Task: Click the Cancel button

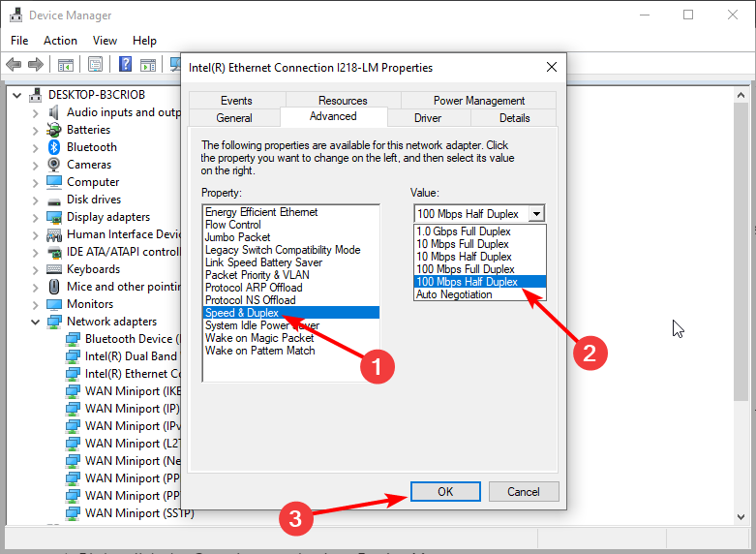Action: click(524, 491)
